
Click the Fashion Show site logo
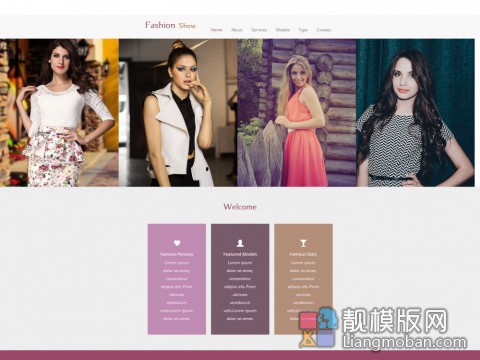tap(170, 25)
